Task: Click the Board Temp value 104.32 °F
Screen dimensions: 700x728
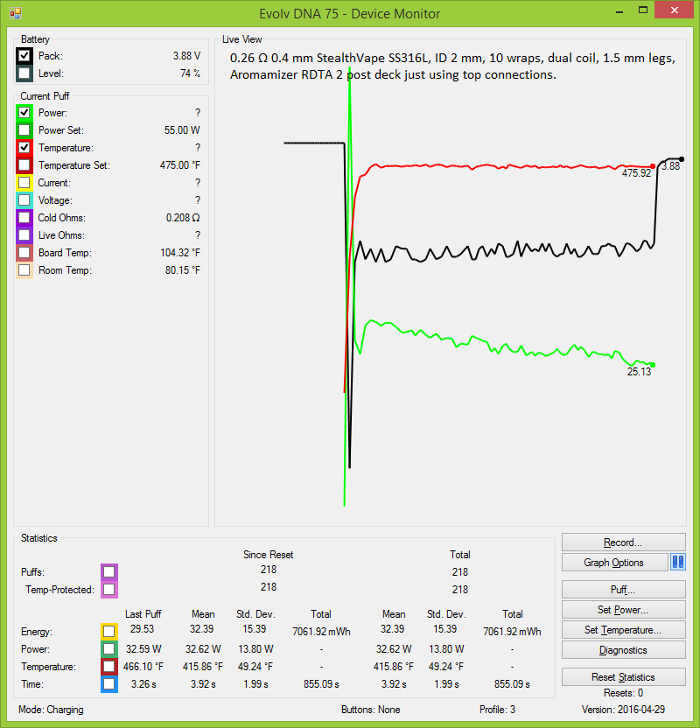Action: (180, 253)
